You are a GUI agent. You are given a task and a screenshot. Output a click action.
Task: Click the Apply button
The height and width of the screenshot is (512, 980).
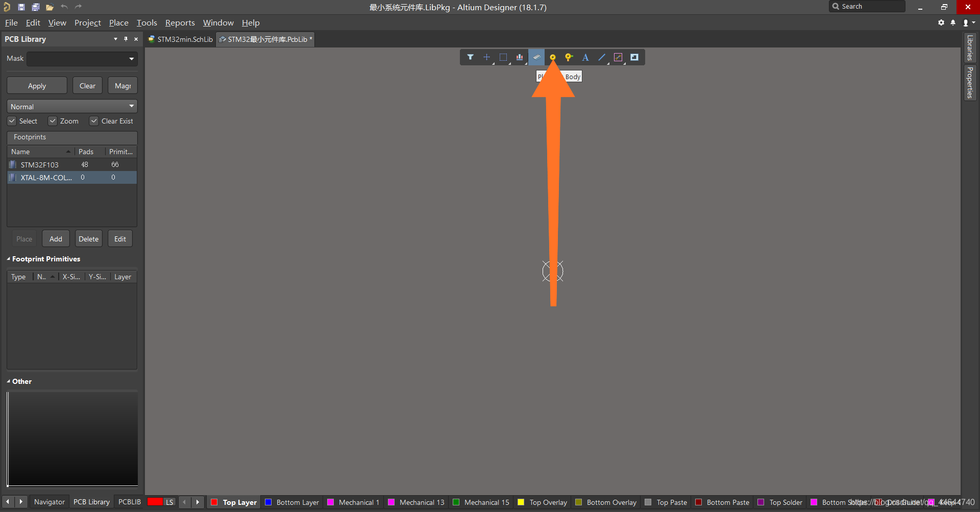coord(37,86)
